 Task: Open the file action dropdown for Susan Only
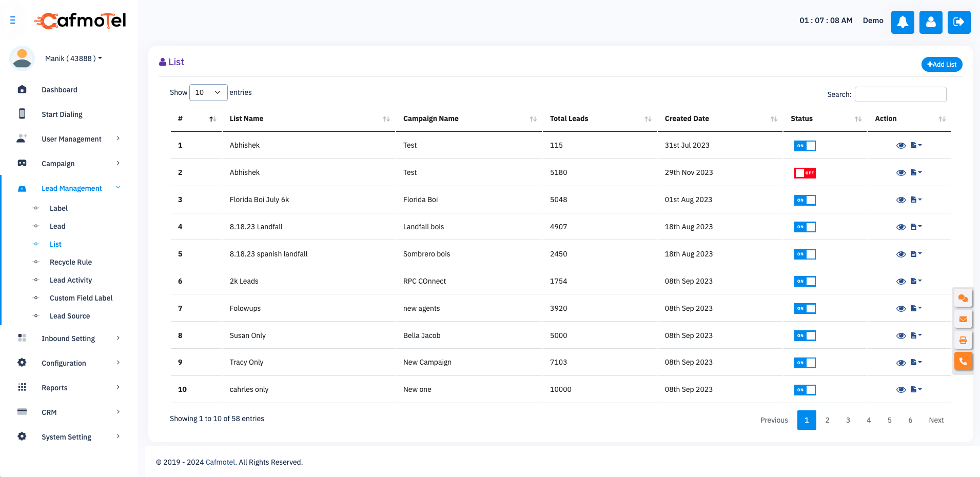[x=916, y=335]
